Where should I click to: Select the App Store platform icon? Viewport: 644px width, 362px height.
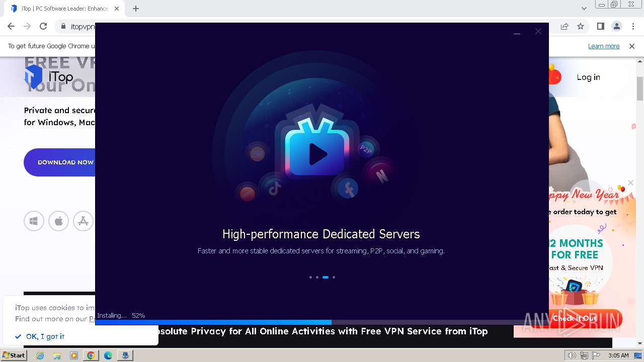pos(83,221)
